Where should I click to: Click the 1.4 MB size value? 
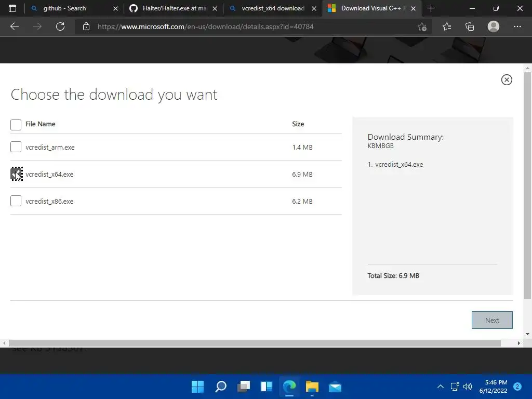point(302,147)
